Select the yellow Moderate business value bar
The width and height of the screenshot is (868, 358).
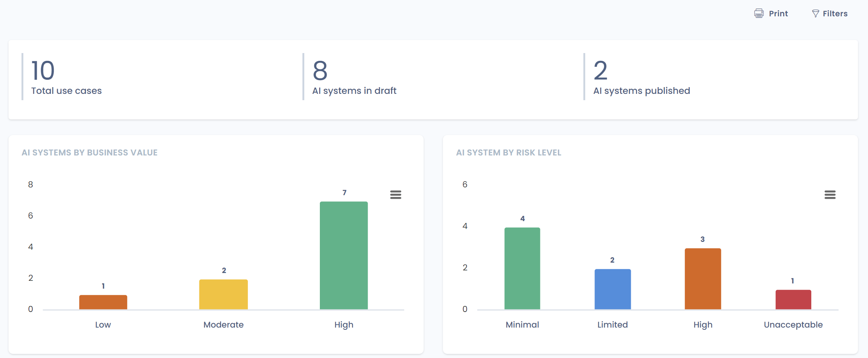click(x=223, y=294)
